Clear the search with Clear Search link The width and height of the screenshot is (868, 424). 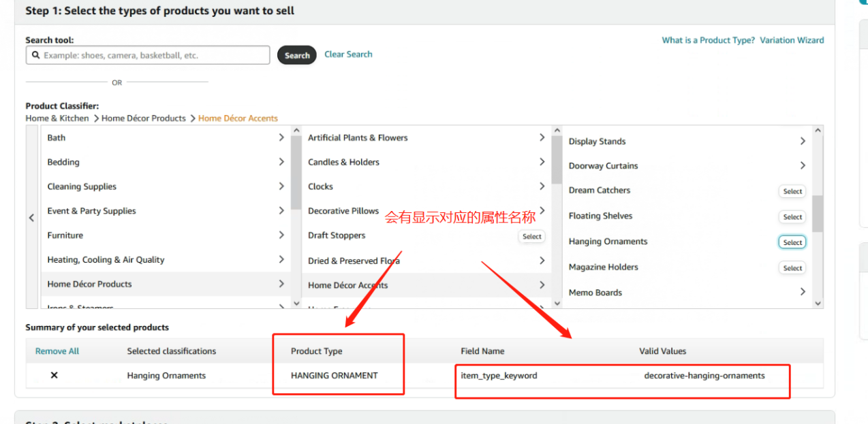348,54
